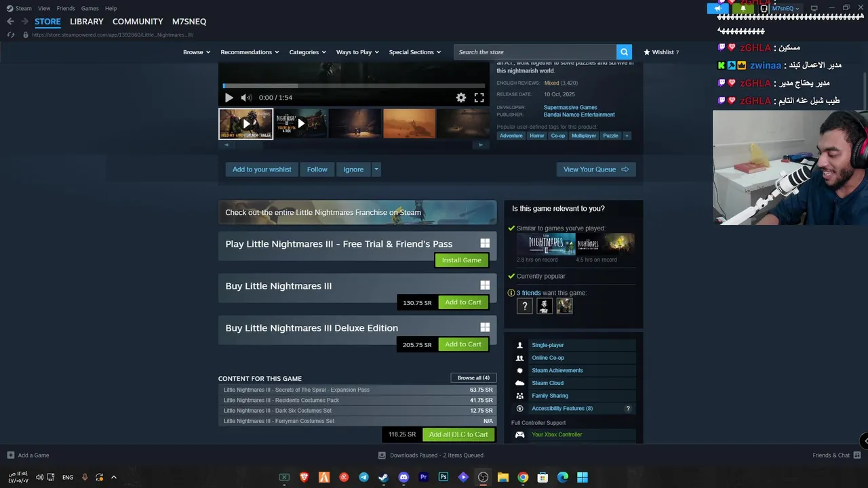The height and width of the screenshot is (488, 868).
Task: Click Family Sharing feature icon
Action: tap(519, 396)
